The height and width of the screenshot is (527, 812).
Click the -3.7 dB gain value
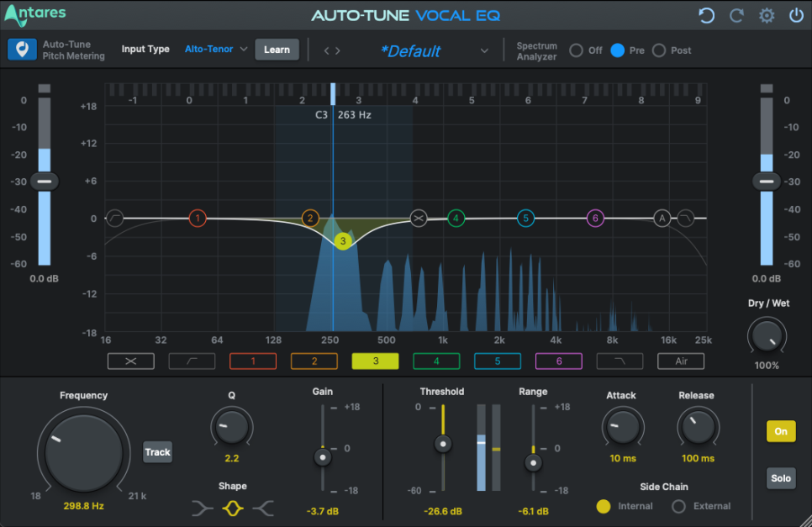(323, 511)
